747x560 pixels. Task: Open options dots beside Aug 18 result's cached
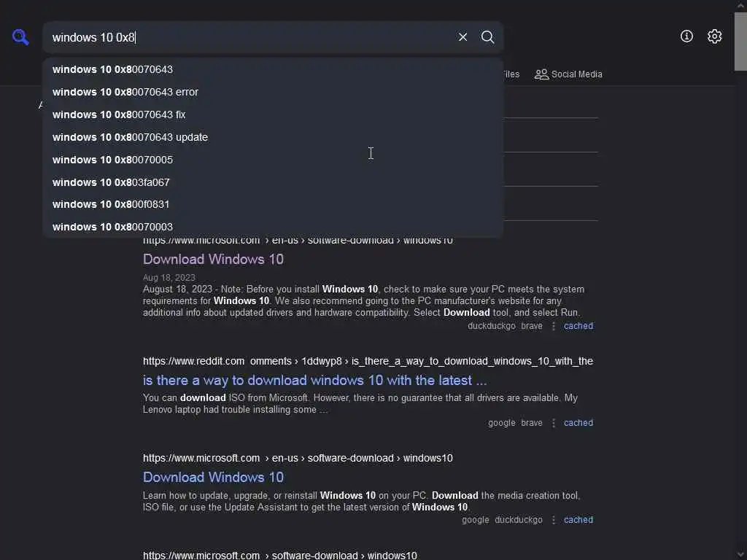click(553, 326)
